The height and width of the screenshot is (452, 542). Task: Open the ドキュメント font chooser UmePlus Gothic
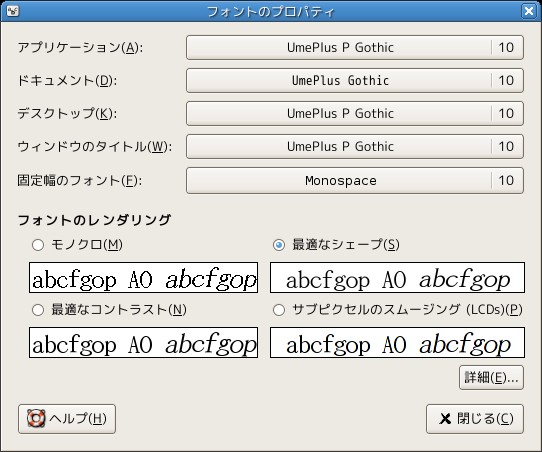(x=355, y=81)
